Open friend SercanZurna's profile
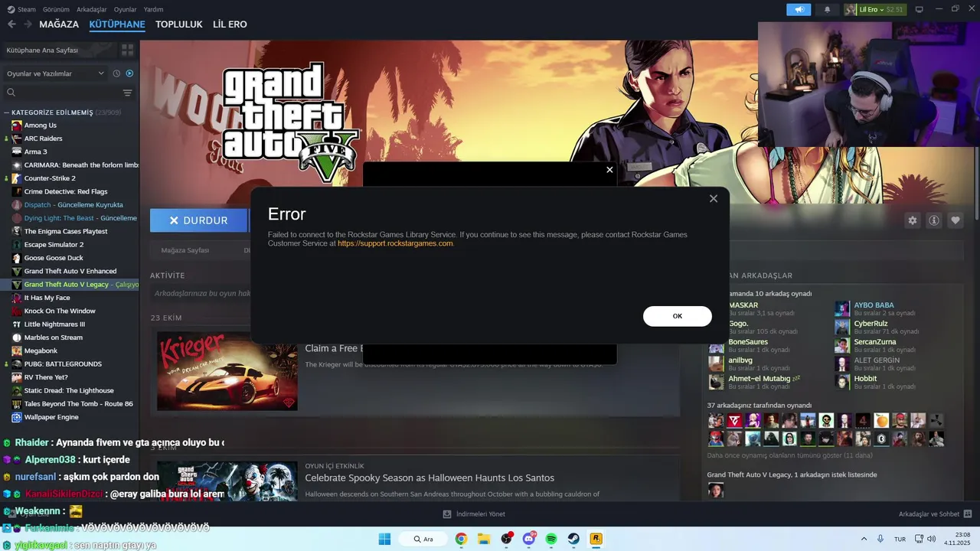 tap(874, 342)
